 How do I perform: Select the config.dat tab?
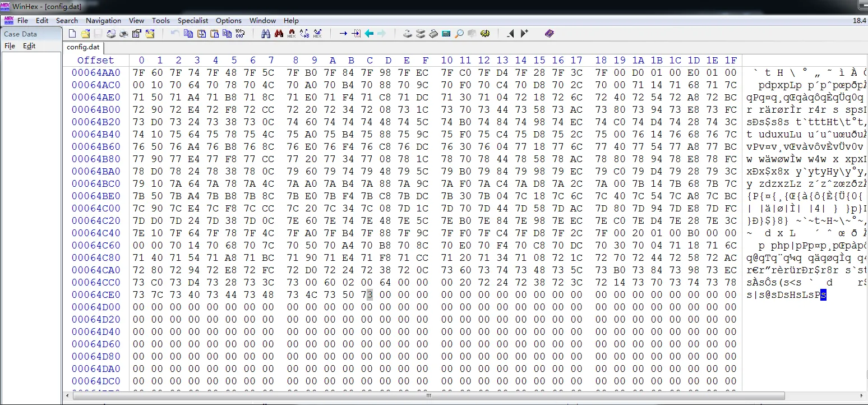(x=83, y=47)
